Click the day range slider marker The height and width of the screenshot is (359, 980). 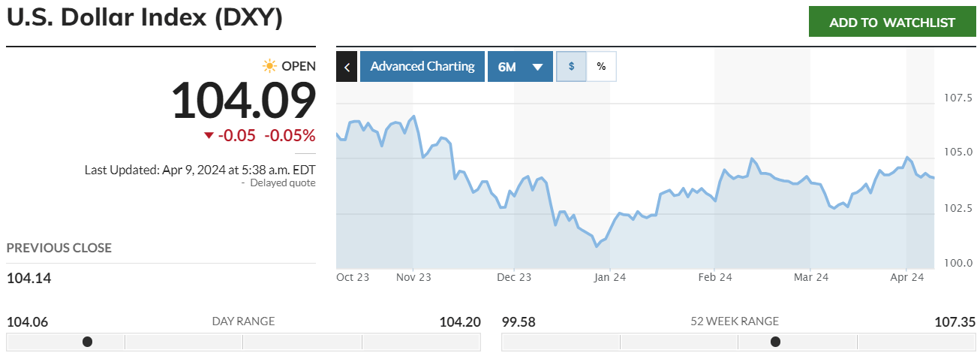click(x=87, y=342)
